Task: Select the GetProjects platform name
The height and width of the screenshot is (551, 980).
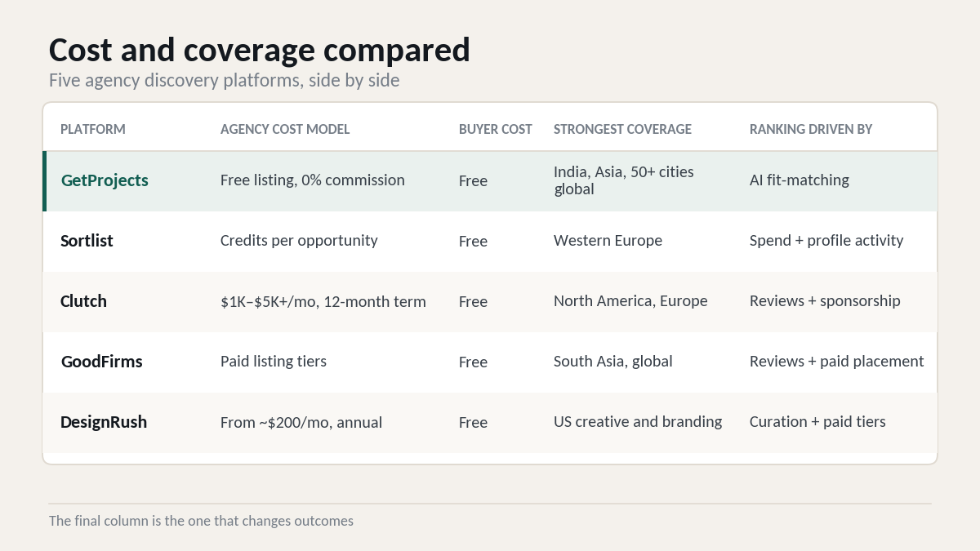Action: point(105,180)
